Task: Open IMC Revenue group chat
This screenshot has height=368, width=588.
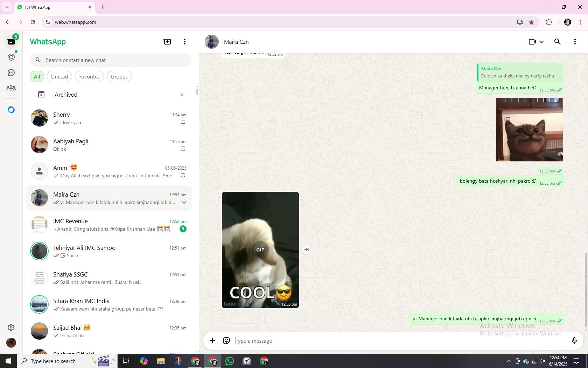Action: pyautogui.click(x=109, y=225)
